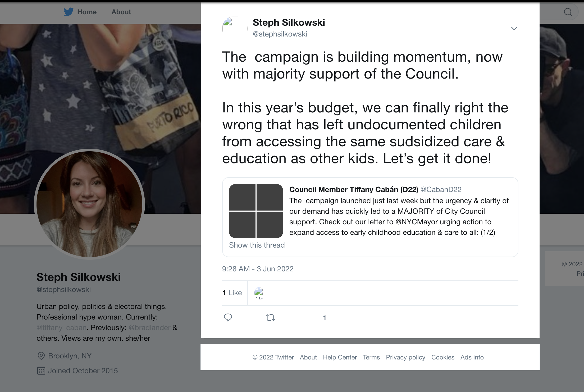
Task: Click the retweet arrows icon
Action: [270, 317]
